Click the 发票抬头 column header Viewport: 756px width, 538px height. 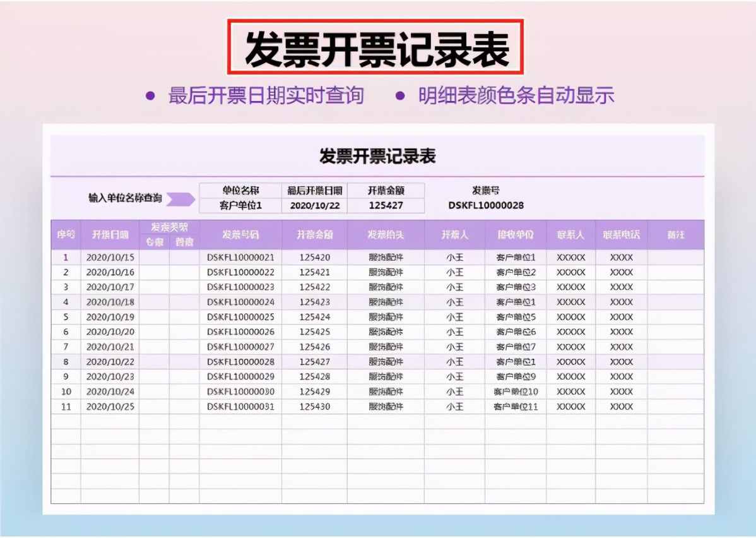[x=386, y=235]
